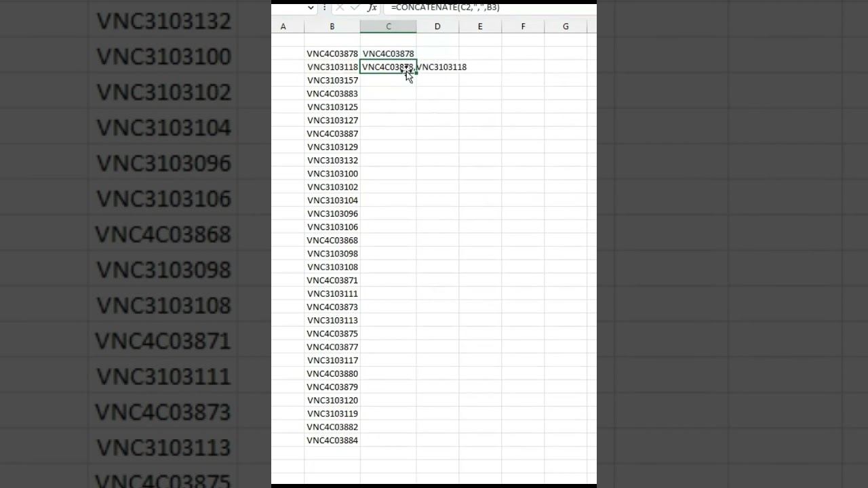Screen dimensions: 868x488
Task: Select cell VNC3103117
Action: tap(332, 360)
